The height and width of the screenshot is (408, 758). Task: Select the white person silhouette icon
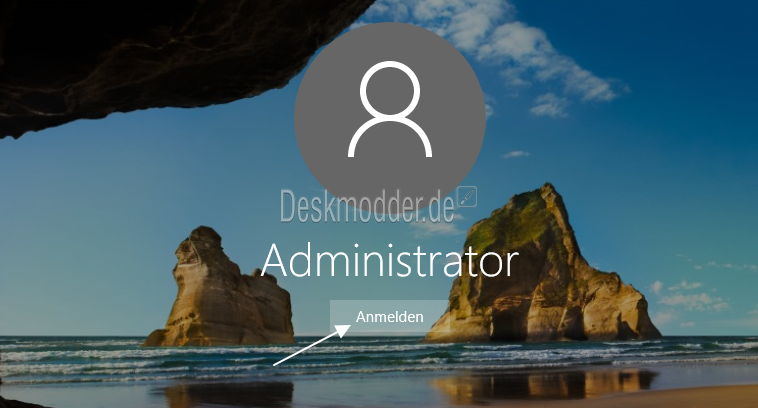click(x=390, y=109)
